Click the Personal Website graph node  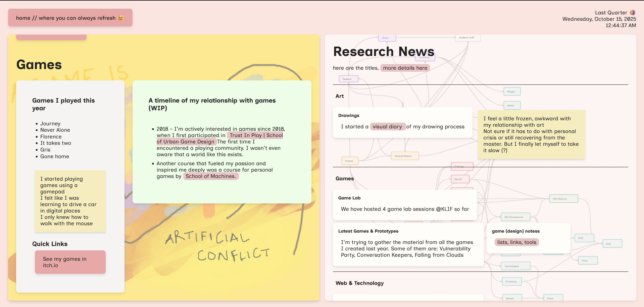(x=404, y=156)
